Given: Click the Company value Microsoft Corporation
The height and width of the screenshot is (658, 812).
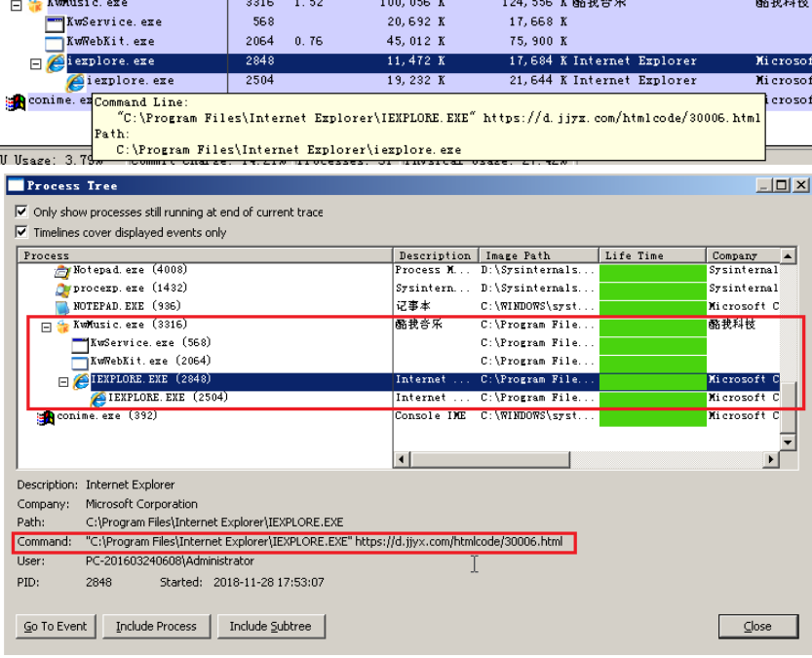Looking at the screenshot, I should pos(141,504).
